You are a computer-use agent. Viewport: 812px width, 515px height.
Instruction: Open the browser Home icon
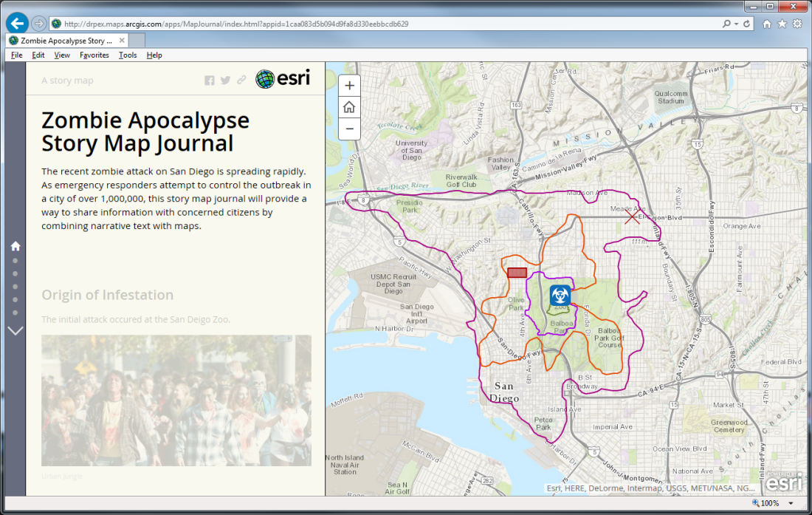[767, 24]
